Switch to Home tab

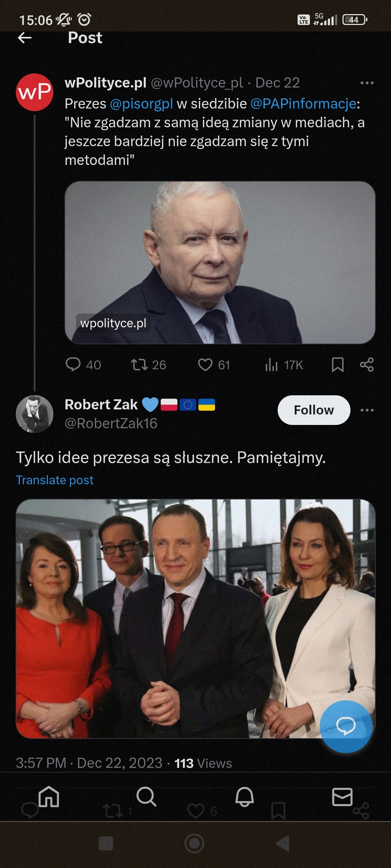pyautogui.click(x=49, y=796)
